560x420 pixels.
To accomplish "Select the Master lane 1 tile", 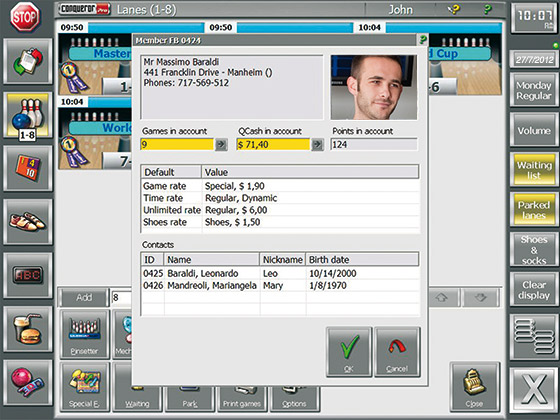I will [x=95, y=65].
